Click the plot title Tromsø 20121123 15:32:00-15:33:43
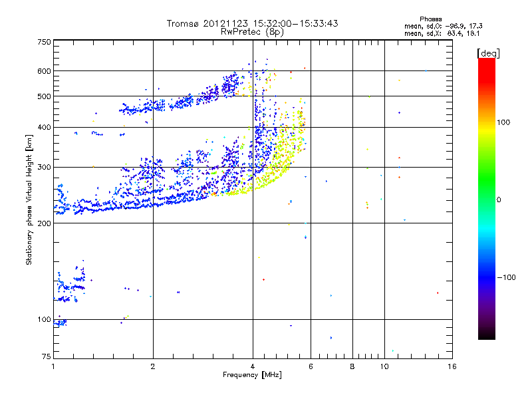The height and width of the screenshot is (399, 532). (x=252, y=23)
